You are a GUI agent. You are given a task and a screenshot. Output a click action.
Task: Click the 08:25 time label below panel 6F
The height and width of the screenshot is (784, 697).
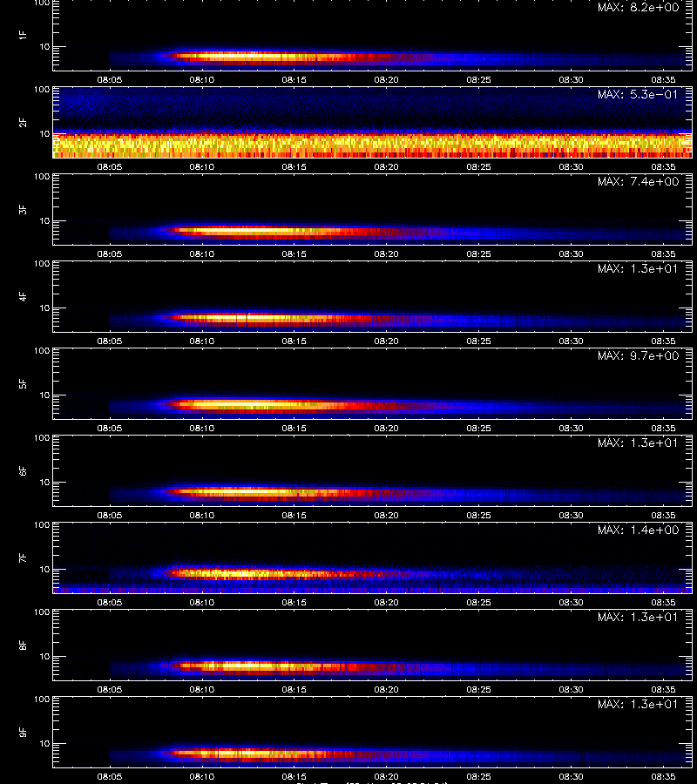point(478,515)
